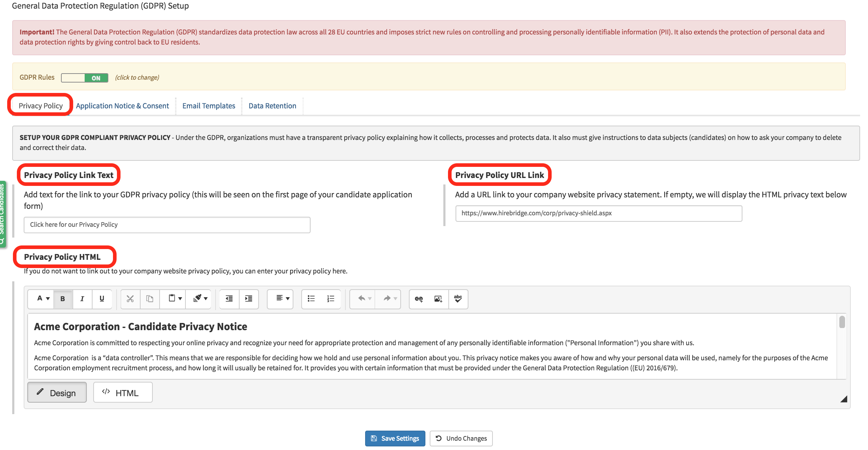This screenshot has width=868, height=450.
Task: Toggle bold formatting in the editor
Action: pos(62,299)
